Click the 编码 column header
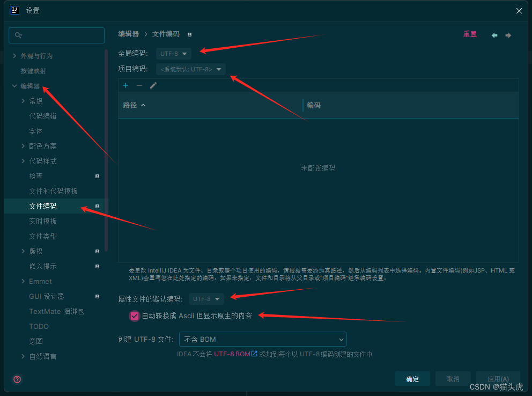This screenshot has height=396, width=532. [x=411, y=105]
